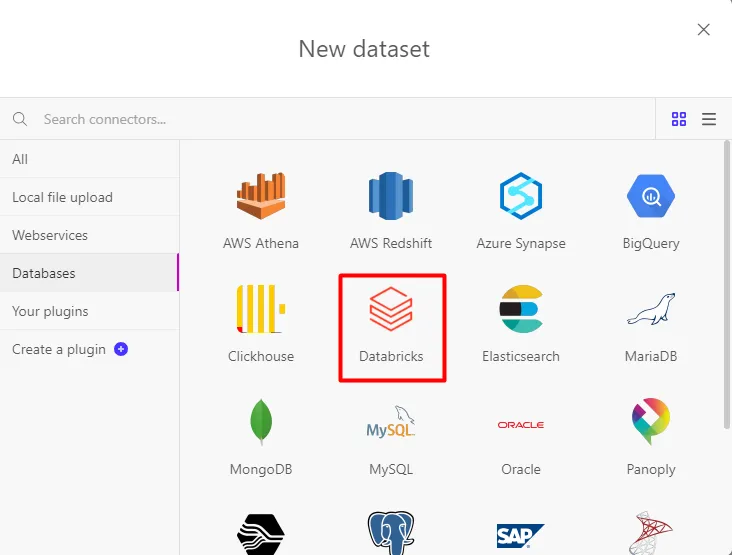Image resolution: width=732 pixels, height=555 pixels.
Task: Click the search magnifier icon
Action: [x=20, y=119]
